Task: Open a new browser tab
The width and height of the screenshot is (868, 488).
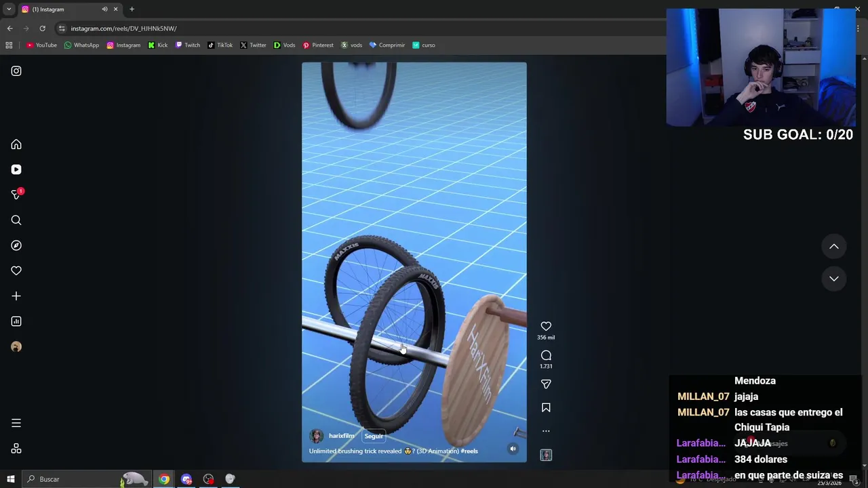Action: click(132, 9)
